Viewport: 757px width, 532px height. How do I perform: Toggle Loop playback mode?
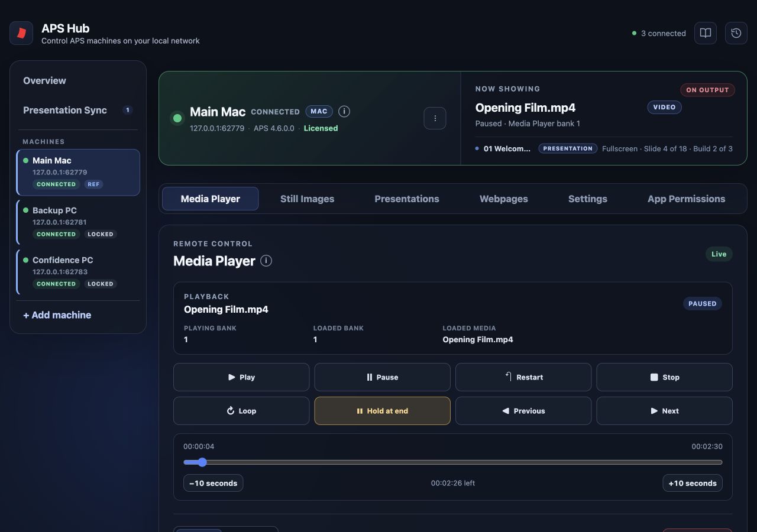click(241, 411)
